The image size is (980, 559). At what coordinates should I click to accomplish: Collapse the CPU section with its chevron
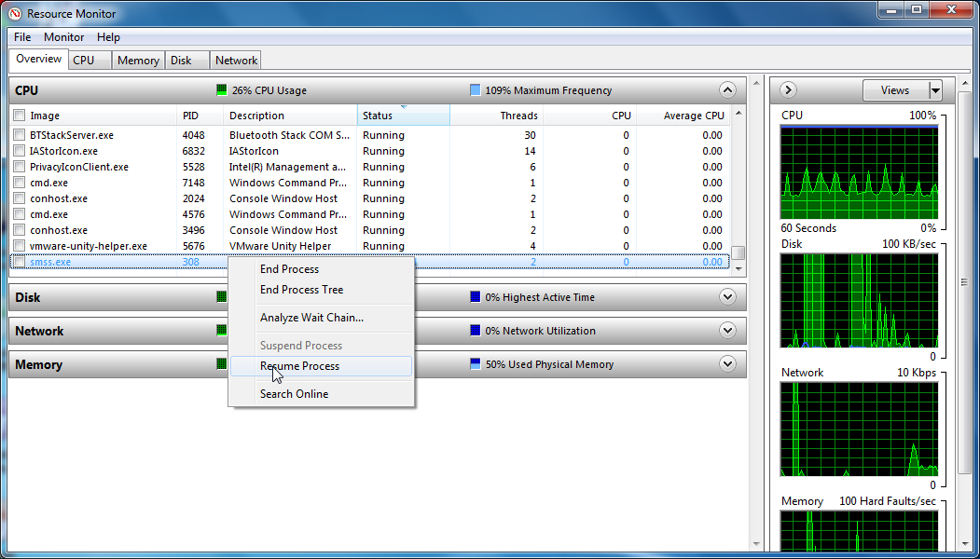pos(727,90)
